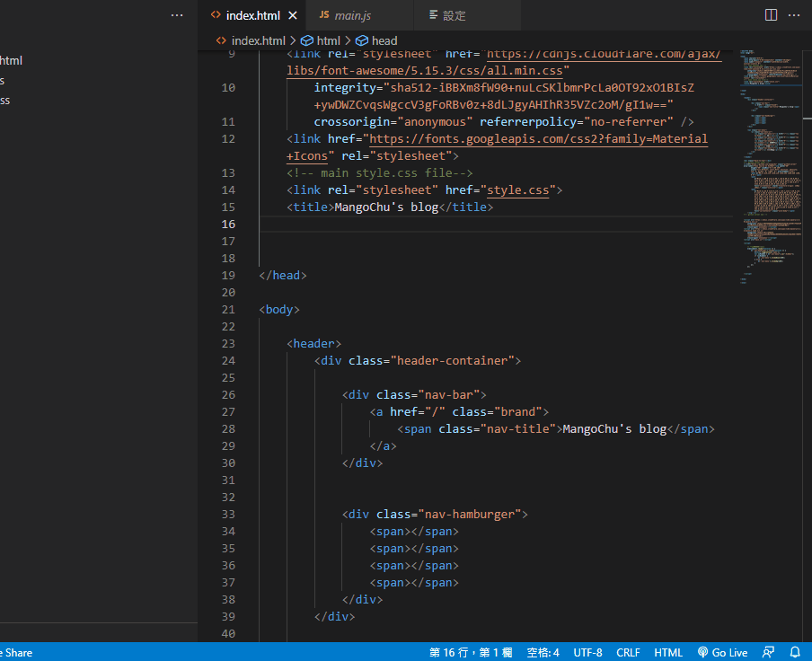Expand the html breadcrumb element
The height and width of the screenshot is (661, 812).
328,40
